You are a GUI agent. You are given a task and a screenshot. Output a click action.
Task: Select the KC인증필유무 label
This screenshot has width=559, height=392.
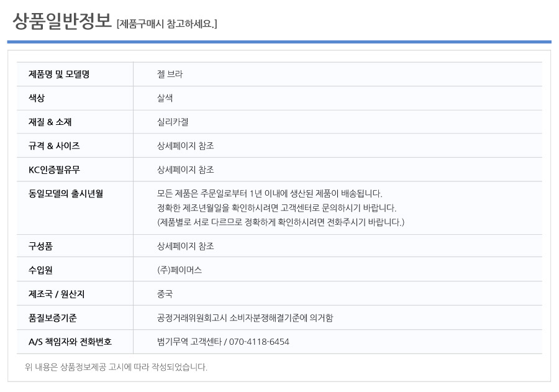(x=54, y=170)
